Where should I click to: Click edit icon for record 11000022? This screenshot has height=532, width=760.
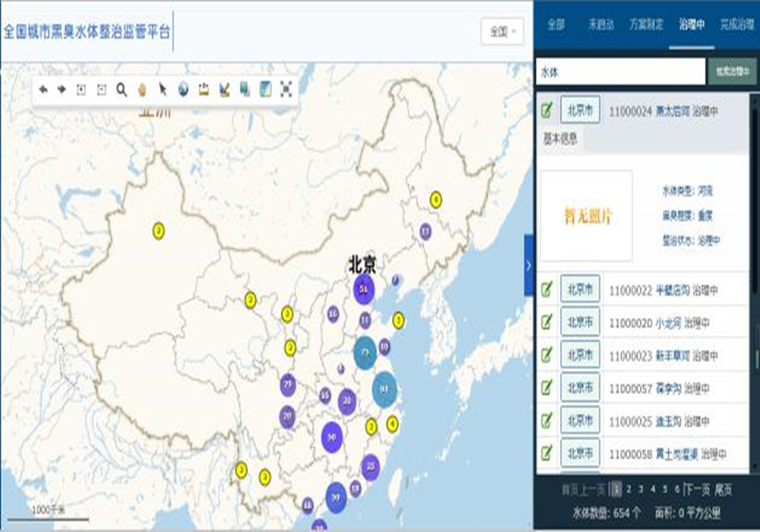click(546, 290)
